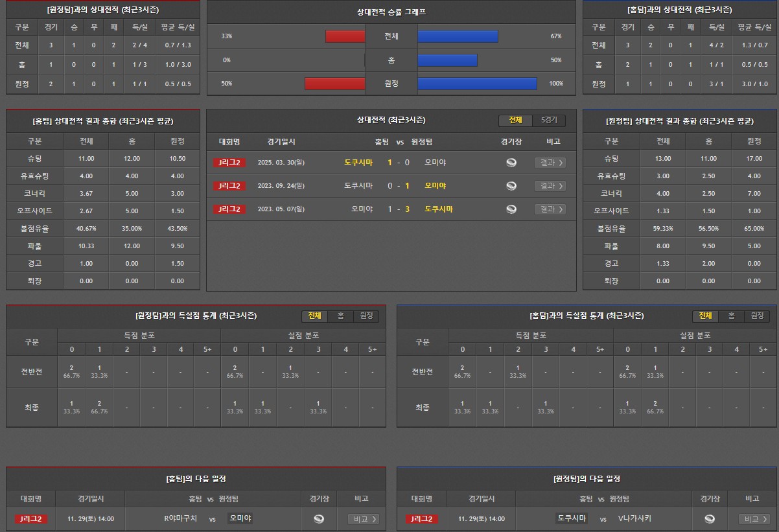Screen dimensions: 779x532
Task: Expand 결과 for the 2025. 03. 30 match
Action: coord(550,163)
